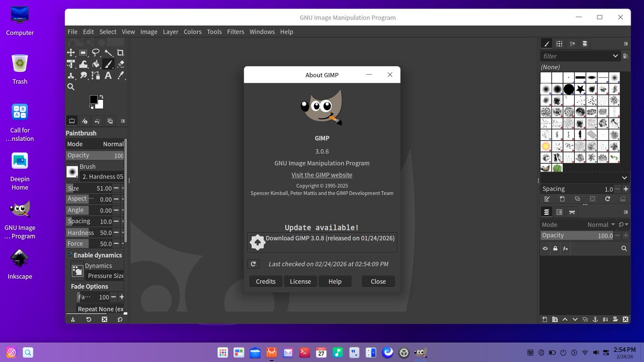Open the Repeat dropdown in Fade Options

pos(100,309)
